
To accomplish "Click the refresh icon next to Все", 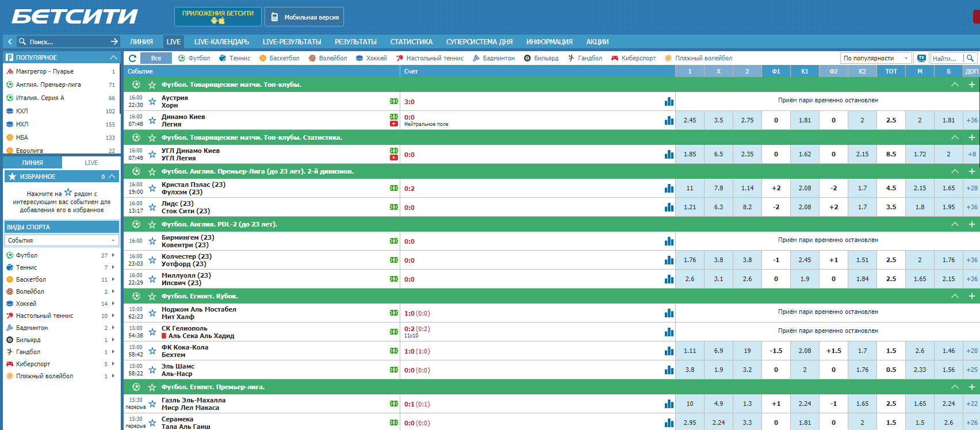I will (133, 58).
